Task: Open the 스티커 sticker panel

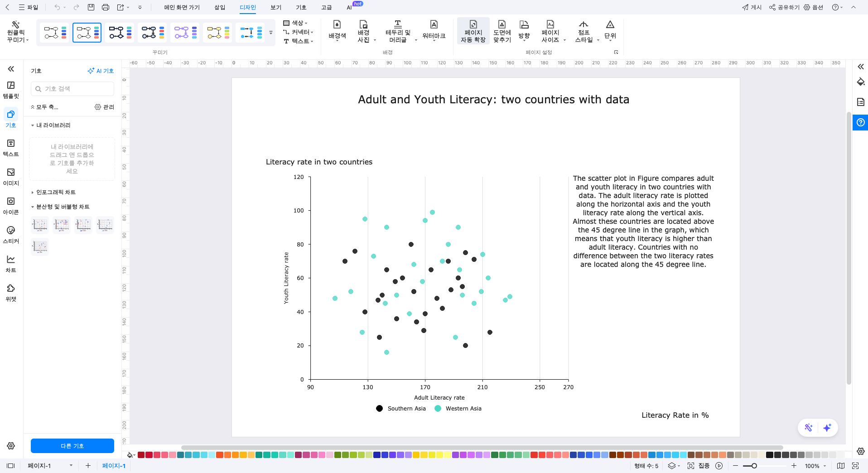Action: point(11,235)
